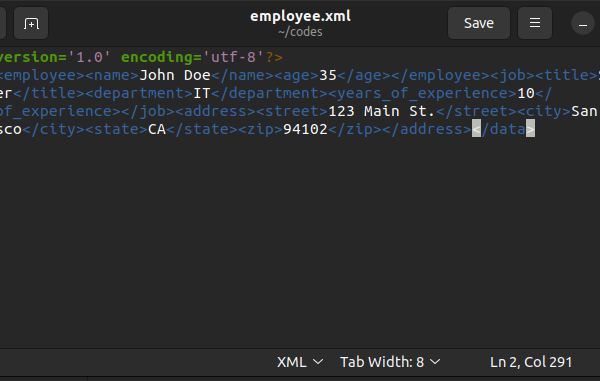The height and width of the screenshot is (381, 600).
Task: Click the street text '123 Main St.'
Action: click(x=382, y=111)
